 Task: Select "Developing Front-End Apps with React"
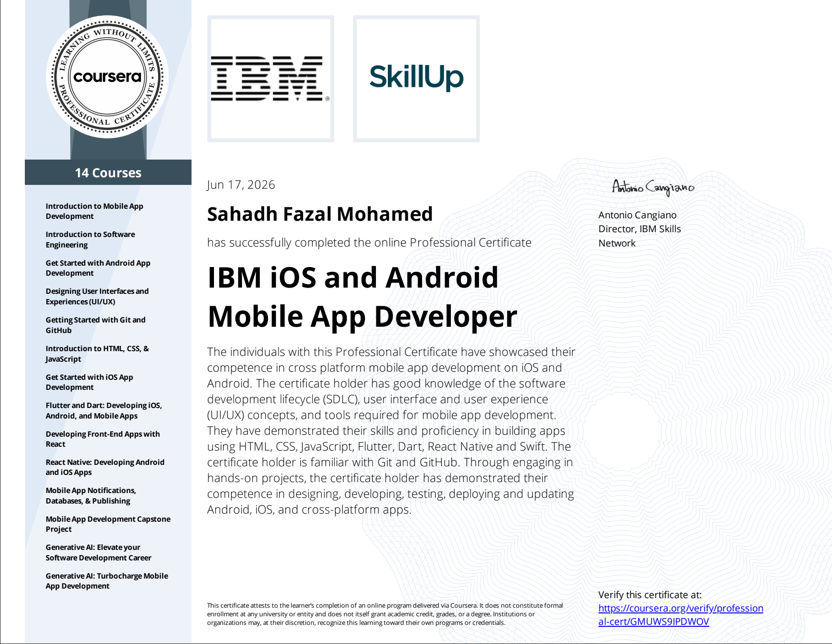click(103, 439)
